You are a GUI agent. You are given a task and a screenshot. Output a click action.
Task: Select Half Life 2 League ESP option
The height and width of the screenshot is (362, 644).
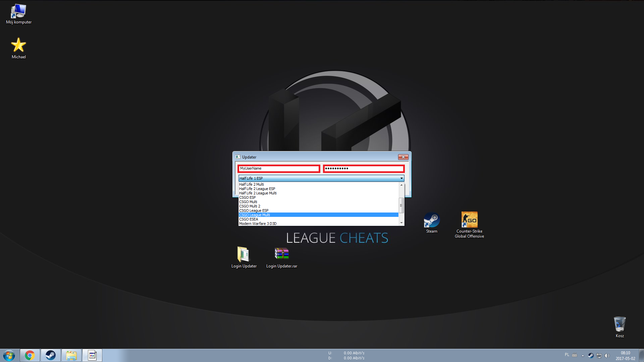pyautogui.click(x=318, y=189)
